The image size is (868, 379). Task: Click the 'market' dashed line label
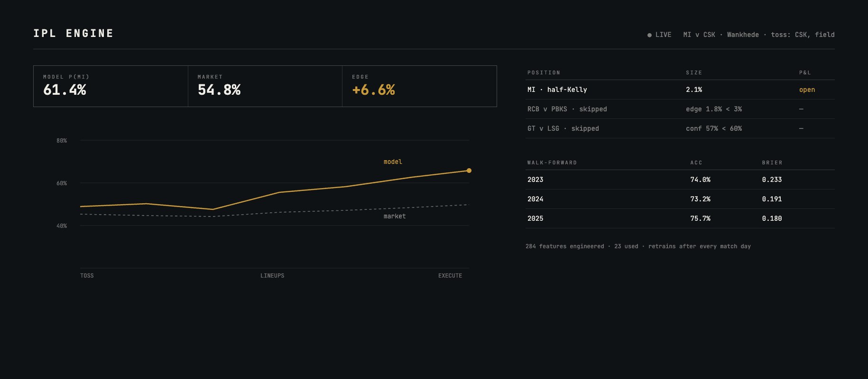coord(395,216)
